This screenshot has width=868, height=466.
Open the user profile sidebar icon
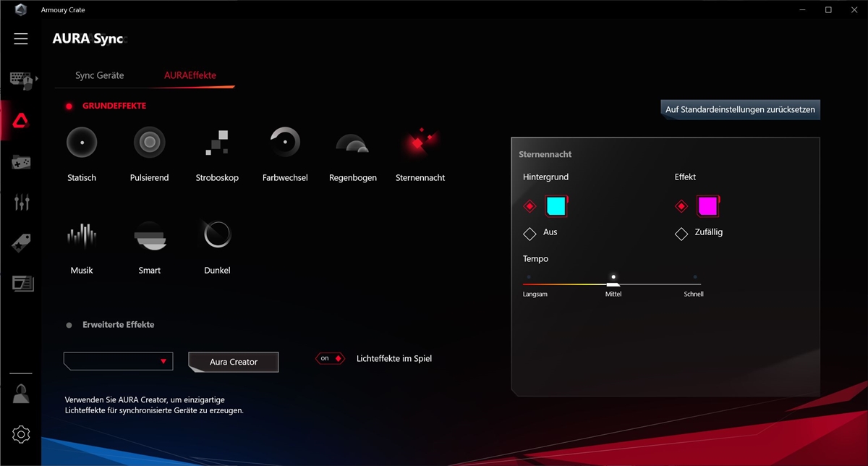[x=21, y=394]
